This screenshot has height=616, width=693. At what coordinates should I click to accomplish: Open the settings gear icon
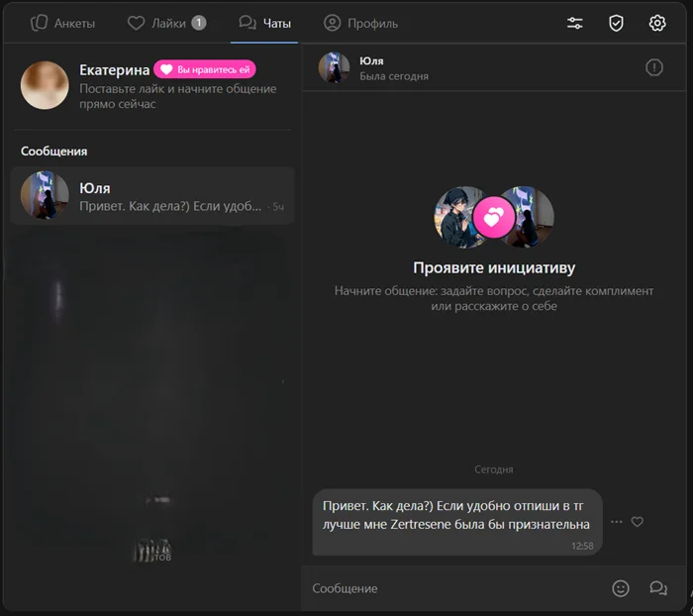(657, 23)
